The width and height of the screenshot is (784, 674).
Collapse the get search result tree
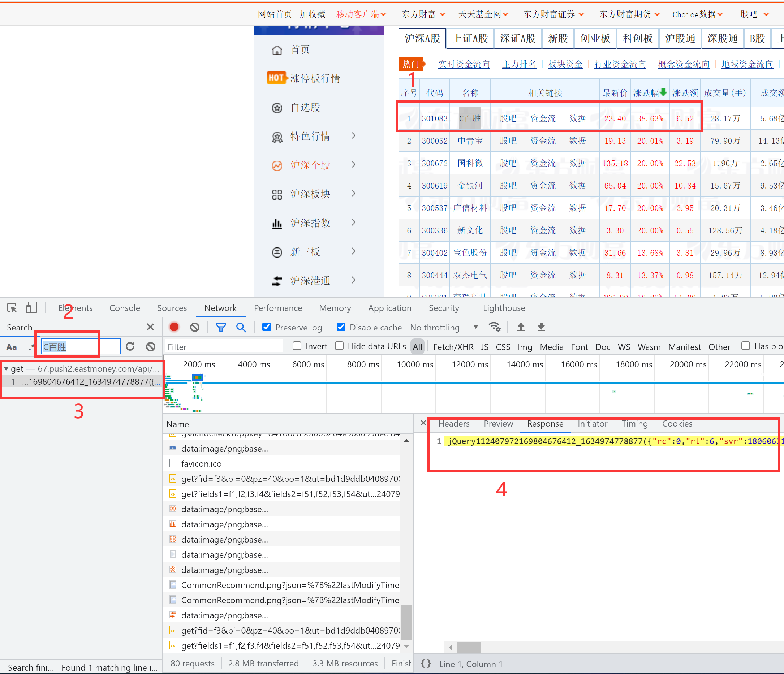tap(6, 368)
